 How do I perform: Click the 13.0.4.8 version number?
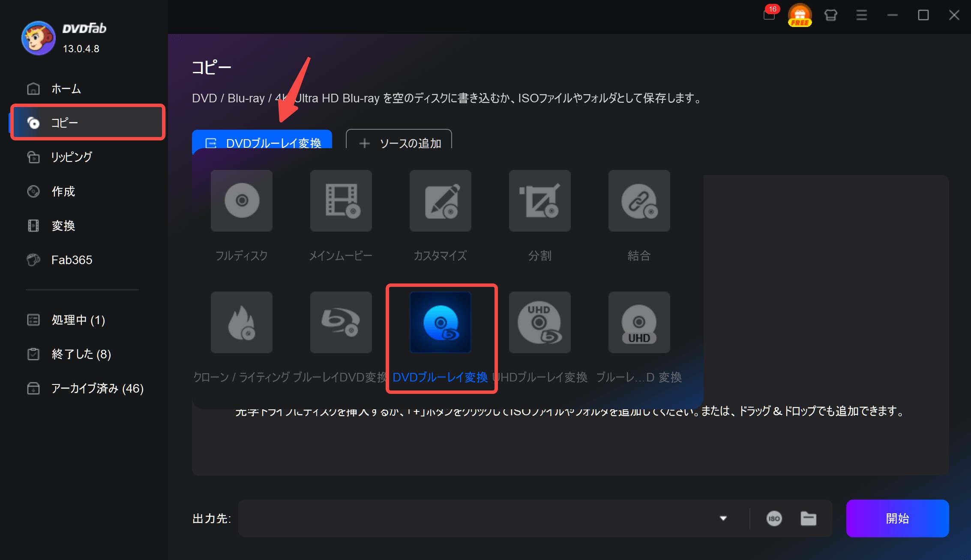pos(81,49)
